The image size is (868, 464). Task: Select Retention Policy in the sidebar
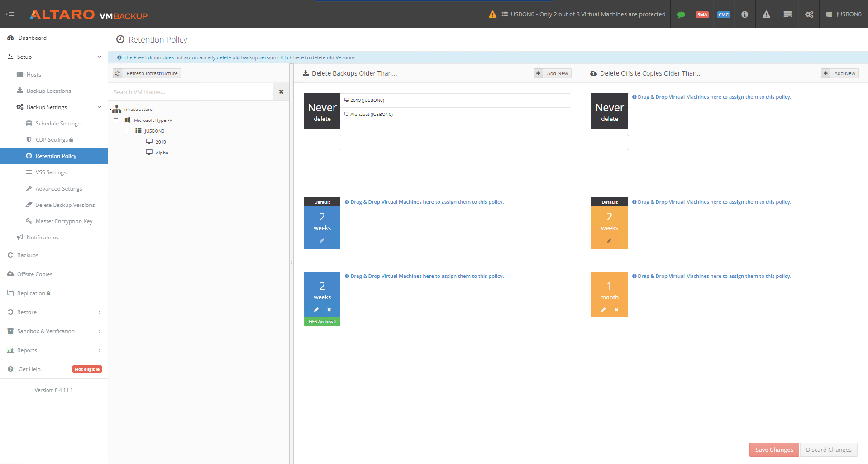click(54, 156)
